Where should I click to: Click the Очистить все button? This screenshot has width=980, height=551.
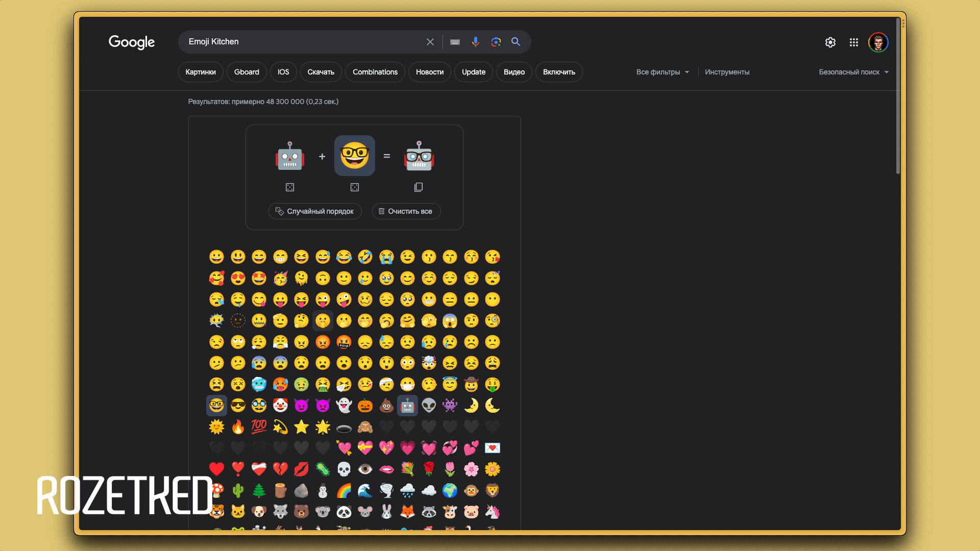pyautogui.click(x=406, y=211)
